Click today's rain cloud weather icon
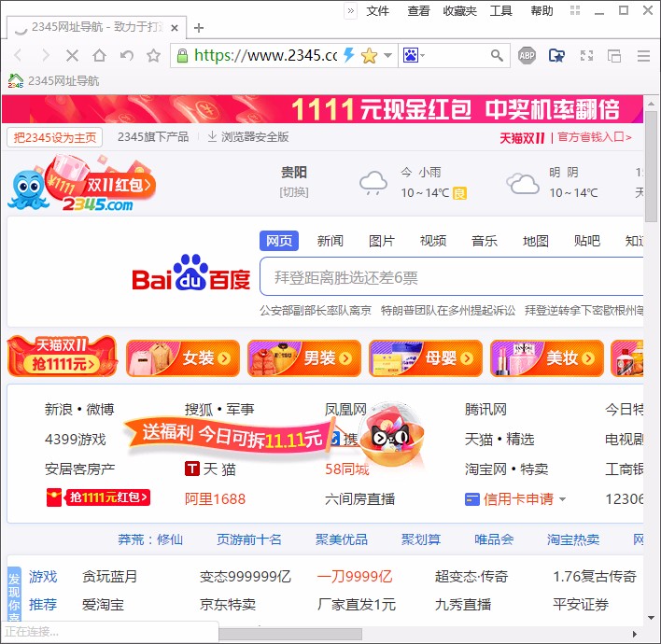Screen dimensions: 661x644 pos(373,183)
